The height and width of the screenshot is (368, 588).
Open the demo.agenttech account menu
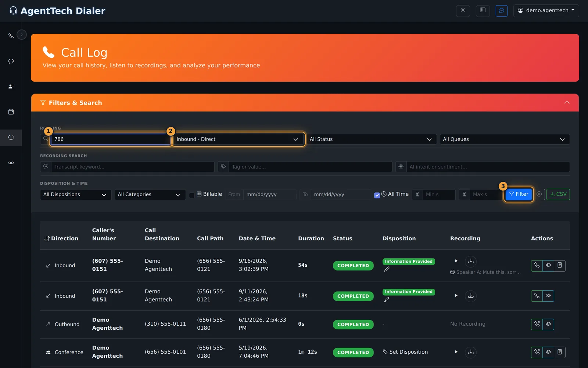point(546,11)
